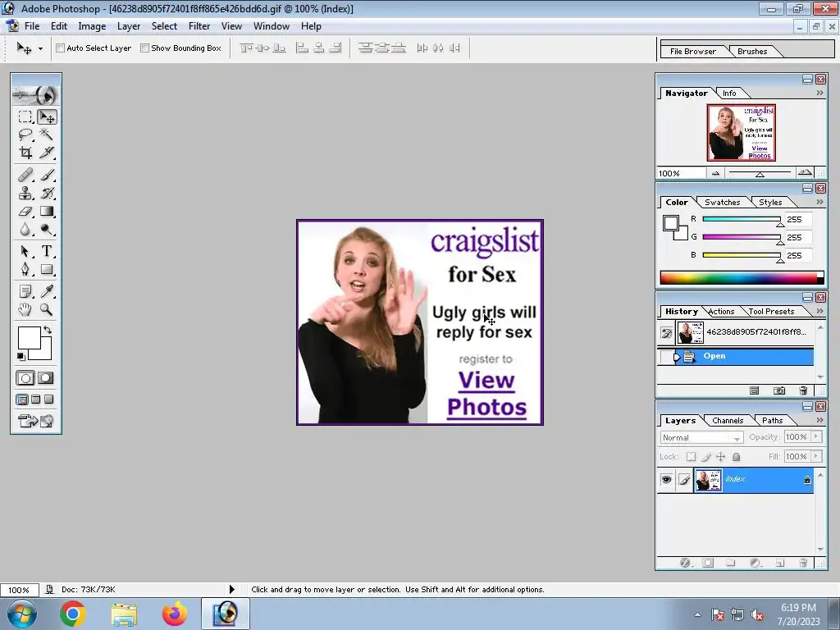The height and width of the screenshot is (630, 840).
Task: Open the layer Fill slider arrow
Action: tap(816, 456)
